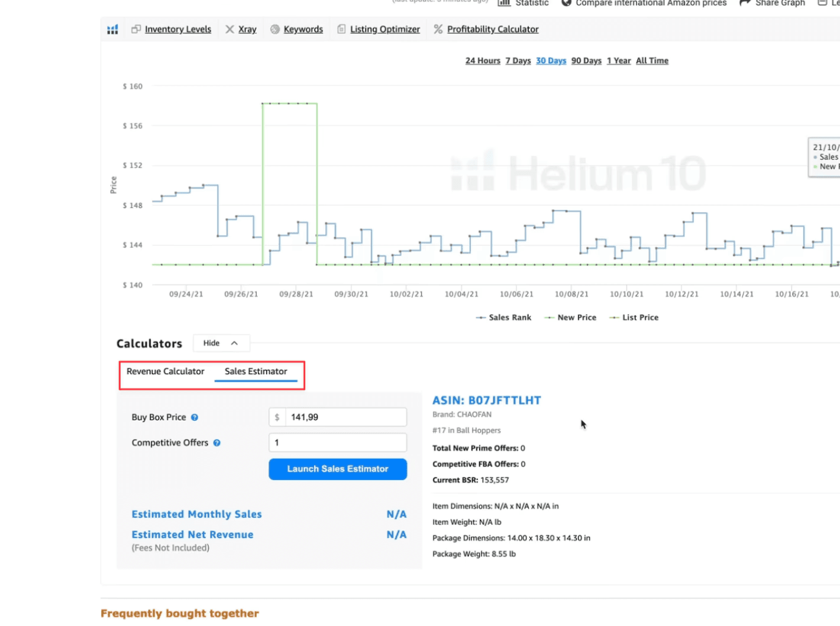Set chart range to All Time
Screen dimensions: 840x626
click(652, 60)
